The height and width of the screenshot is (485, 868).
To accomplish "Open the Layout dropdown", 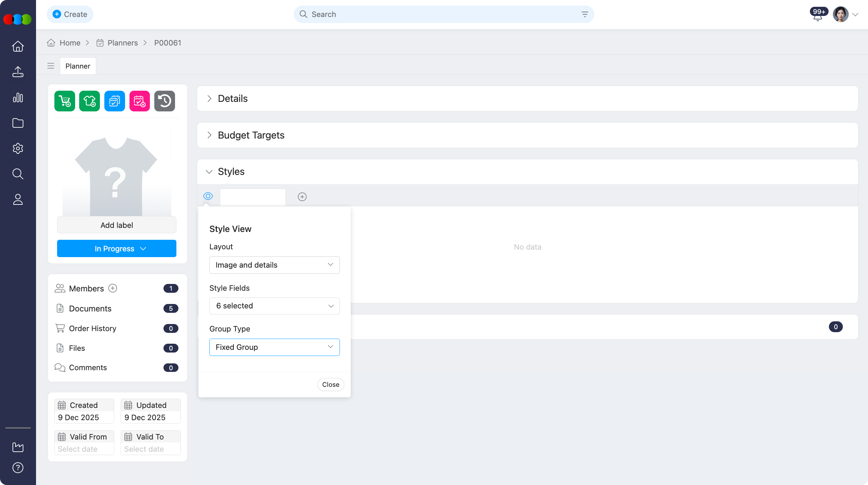I will click(274, 265).
